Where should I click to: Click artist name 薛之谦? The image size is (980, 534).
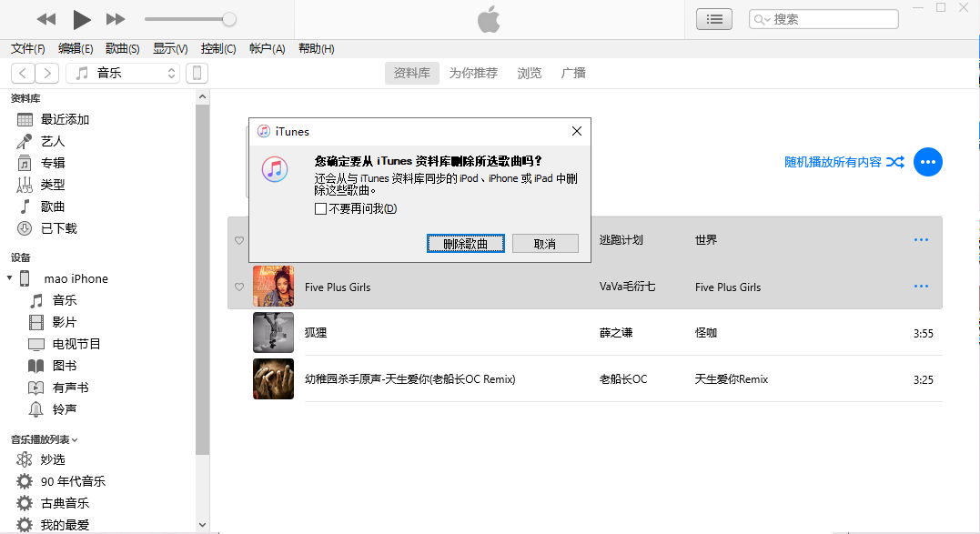616,333
